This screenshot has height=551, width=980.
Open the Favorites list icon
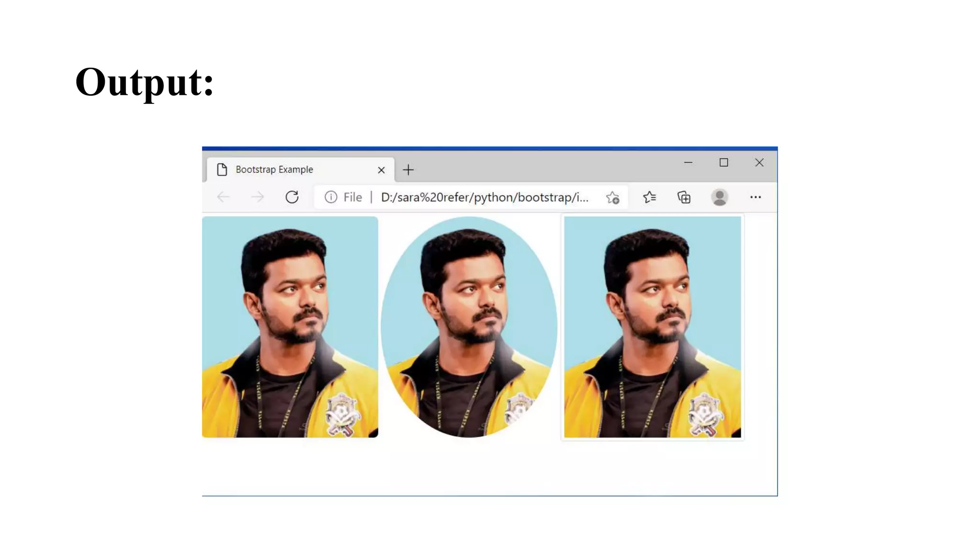649,197
